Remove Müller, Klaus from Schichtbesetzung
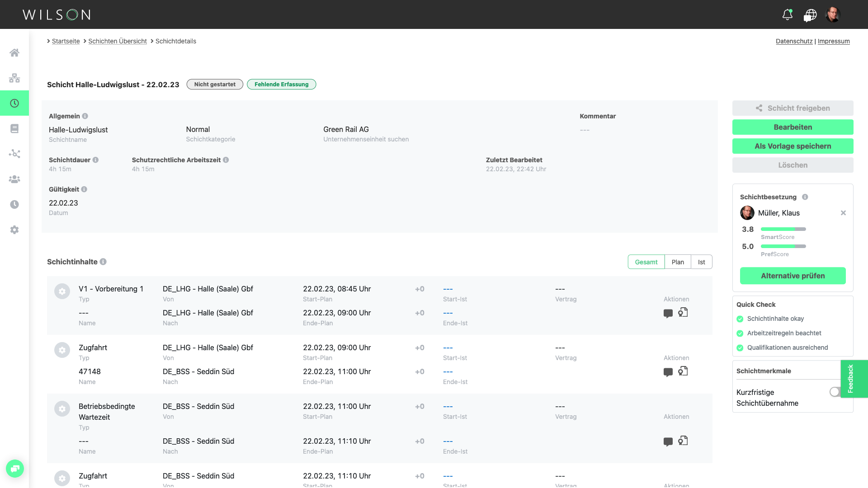Screen dimensions: 868x488 843,213
